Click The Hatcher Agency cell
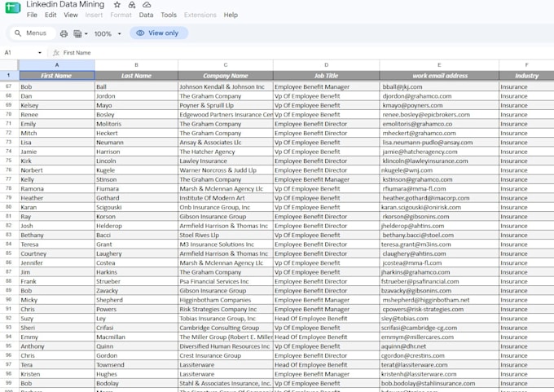 (226, 152)
